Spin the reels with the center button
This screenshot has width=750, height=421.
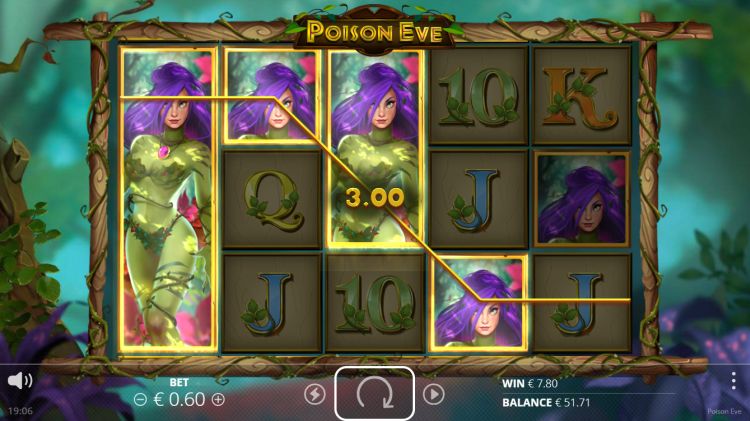tap(375, 393)
